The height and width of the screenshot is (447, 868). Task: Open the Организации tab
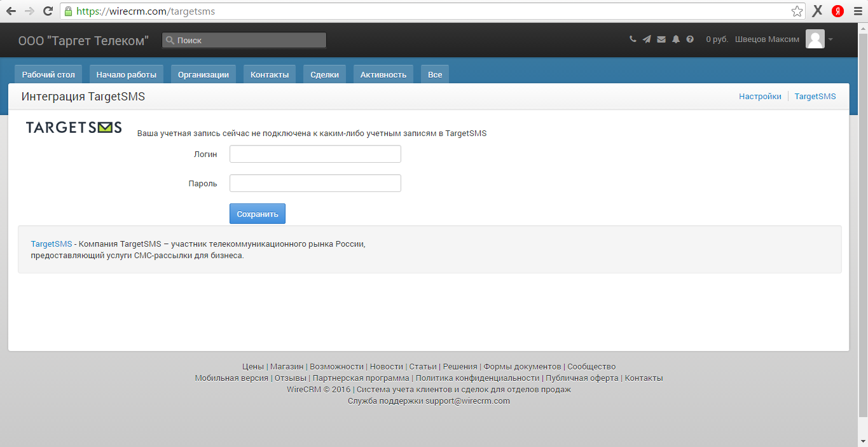(203, 74)
